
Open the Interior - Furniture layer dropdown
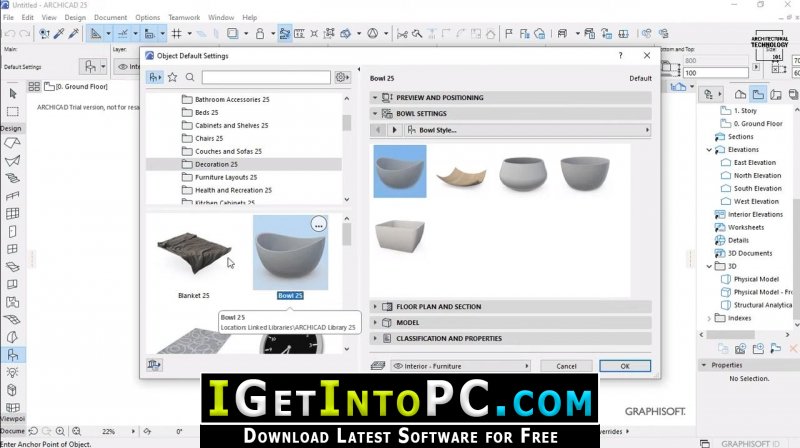[461, 366]
